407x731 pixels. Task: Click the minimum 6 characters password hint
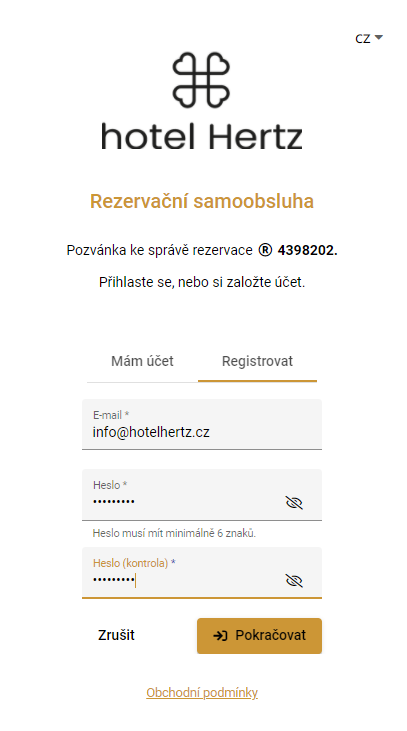(x=174, y=533)
